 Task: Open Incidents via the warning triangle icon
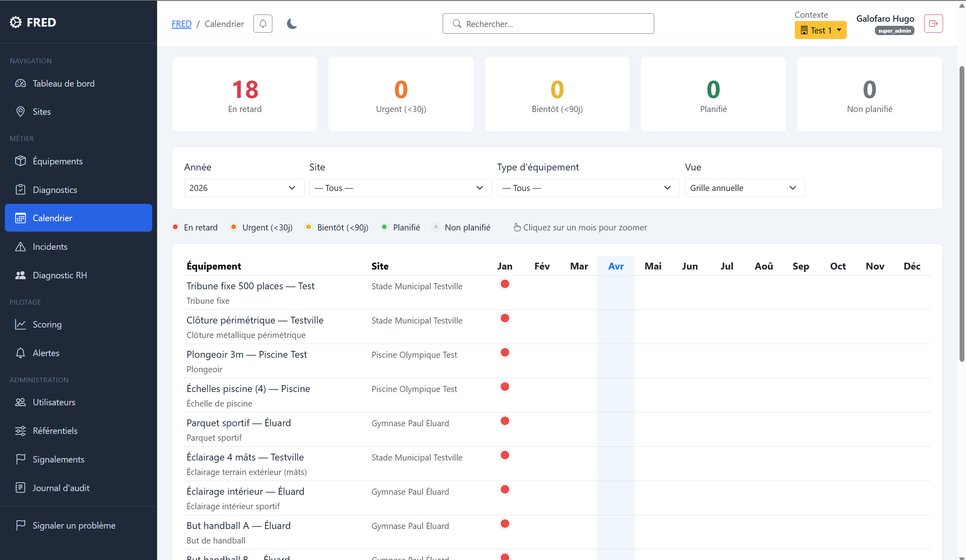20,247
